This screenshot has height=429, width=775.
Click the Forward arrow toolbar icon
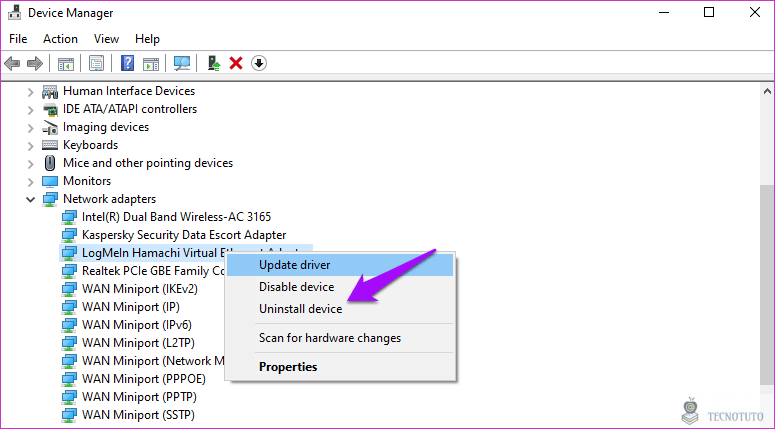click(x=35, y=63)
